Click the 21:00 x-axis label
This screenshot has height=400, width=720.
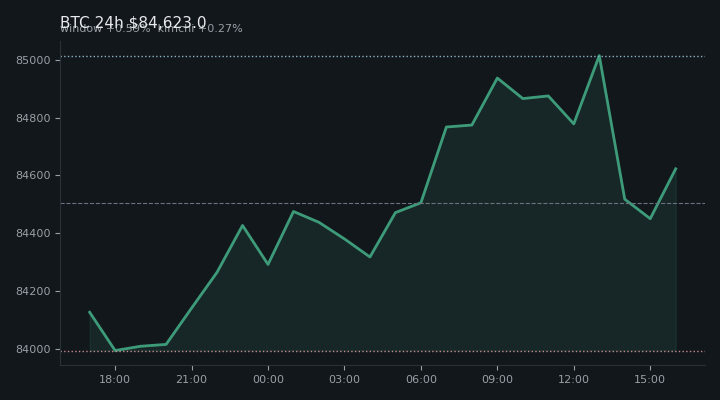[x=191, y=379]
